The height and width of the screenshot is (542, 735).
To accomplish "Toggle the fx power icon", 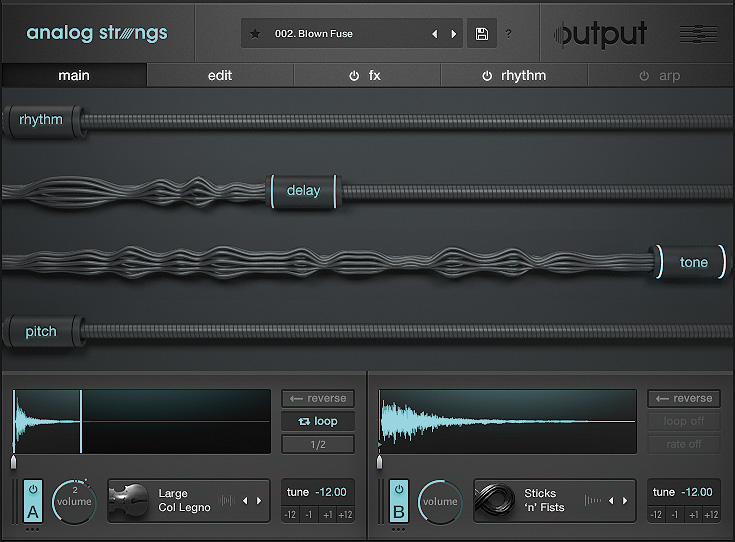I will [x=354, y=76].
